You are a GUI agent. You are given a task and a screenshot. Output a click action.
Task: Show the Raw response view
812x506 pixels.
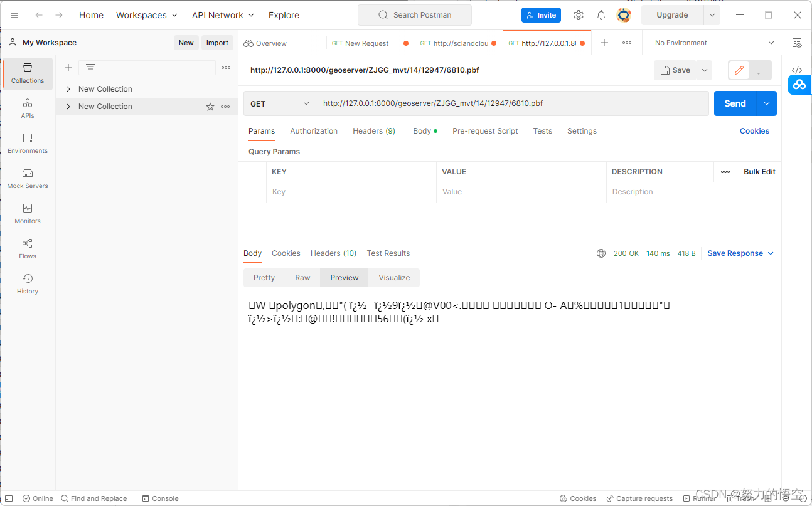point(302,278)
